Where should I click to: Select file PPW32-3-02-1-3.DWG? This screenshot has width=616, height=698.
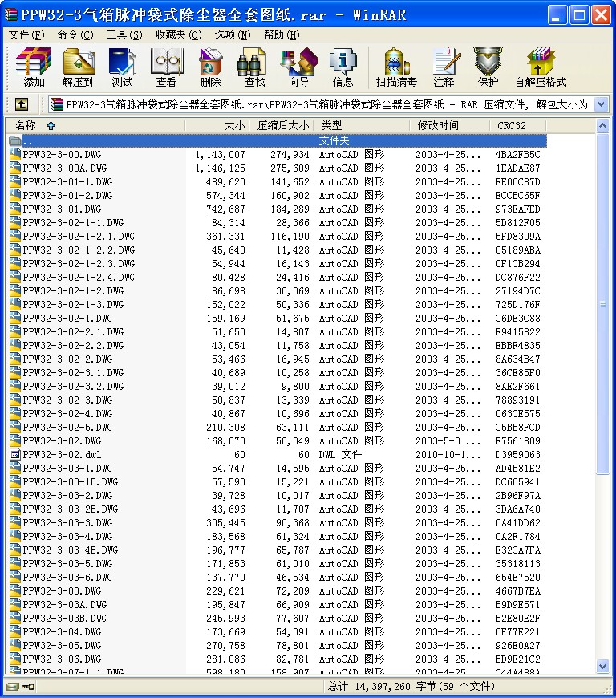pyautogui.click(x=74, y=305)
